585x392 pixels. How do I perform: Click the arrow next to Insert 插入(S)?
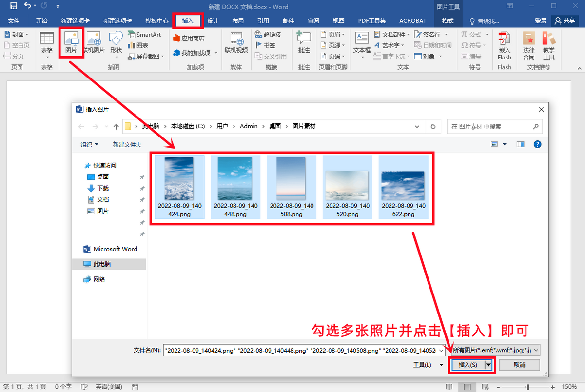[x=488, y=365]
